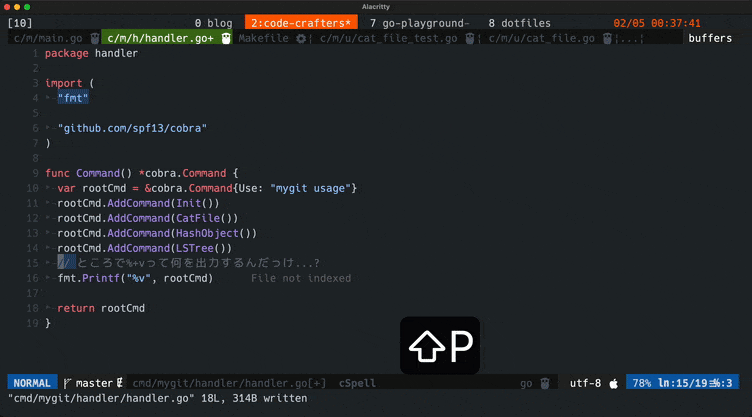Screen dimensions: 752x417
Task: Click the cSpell status indicator
Action: pos(358,383)
